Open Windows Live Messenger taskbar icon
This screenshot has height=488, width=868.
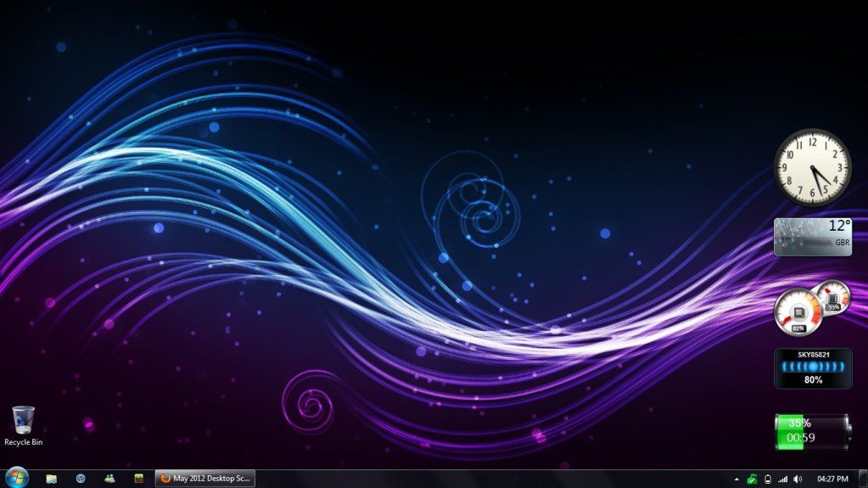click(x=109, y=479)
